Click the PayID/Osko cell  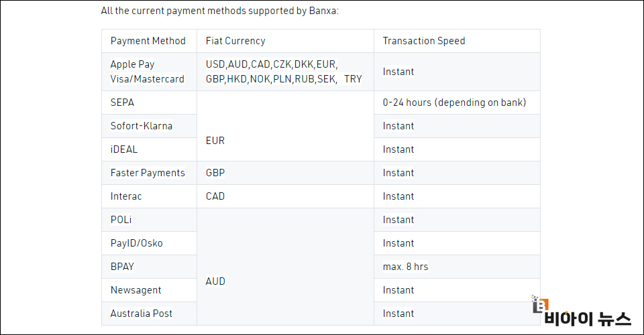(x=149, y=243)
